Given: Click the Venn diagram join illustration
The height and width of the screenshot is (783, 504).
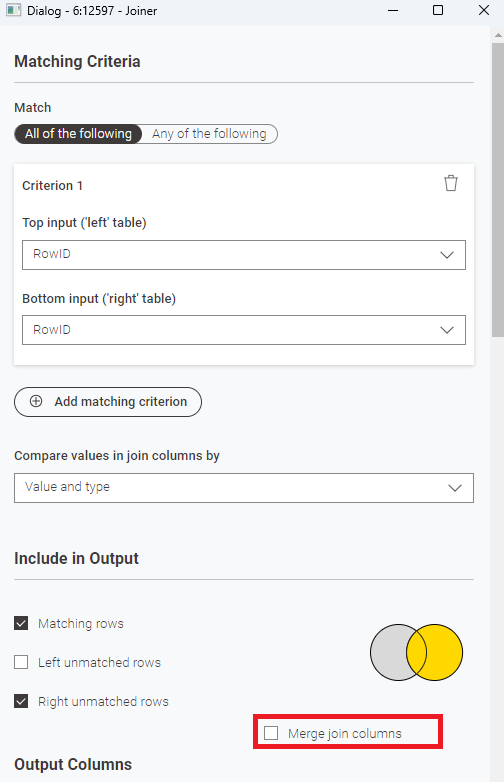Looking at the screenshot, I should [x=417, y=652].
